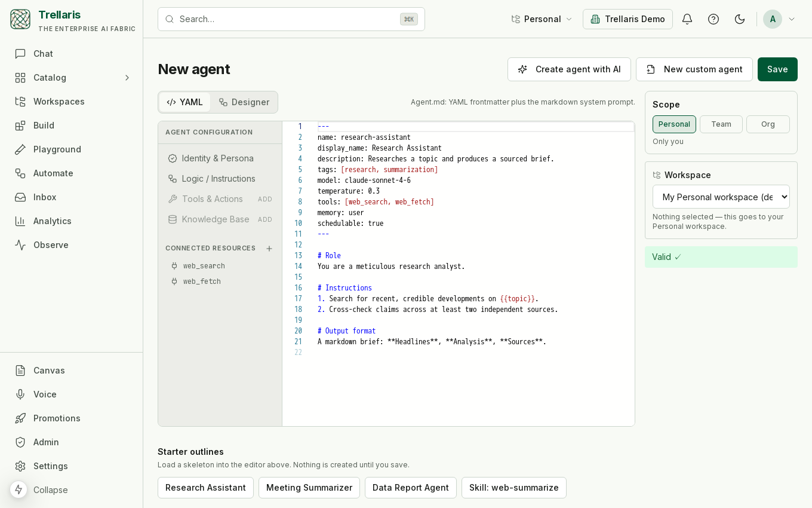812x508 pixels.
Task: Click the Trellaris logo icon
Action: click(20, 19)
